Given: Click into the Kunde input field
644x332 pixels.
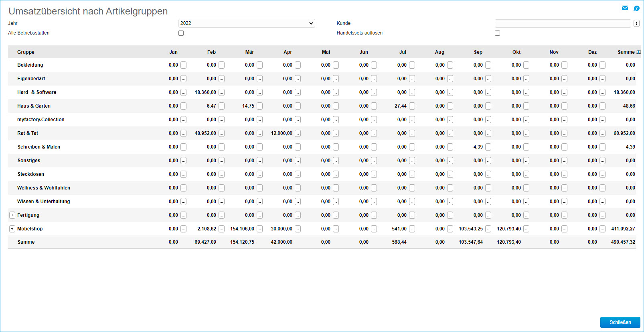Looking at the screenshot, I should (x=563, y=23).
